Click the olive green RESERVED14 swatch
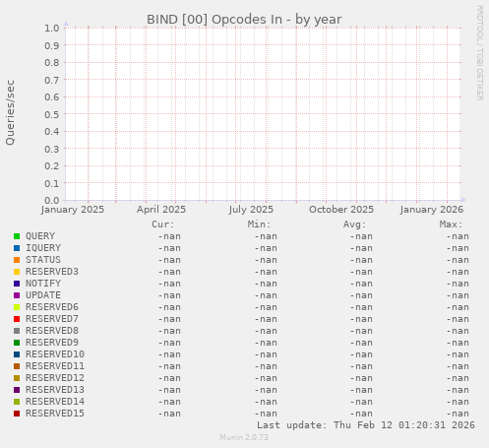 [17, 402]
